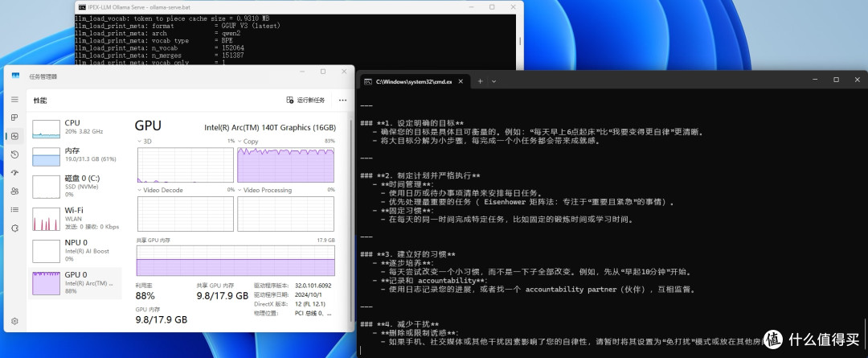868x358 pixels.
Task: Select the 磁盘 0 (C:) disk entry
Action: (x=76, y=187)
